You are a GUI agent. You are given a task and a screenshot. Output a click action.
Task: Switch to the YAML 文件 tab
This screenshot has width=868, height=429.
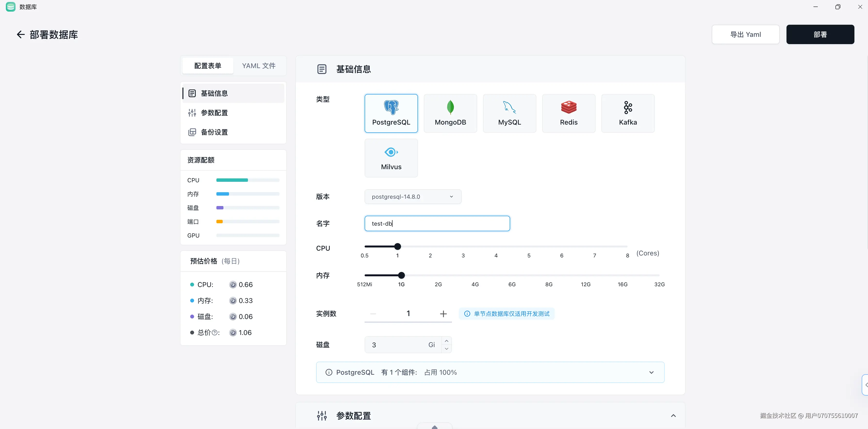pyautogui.click(x=258, y=66)
